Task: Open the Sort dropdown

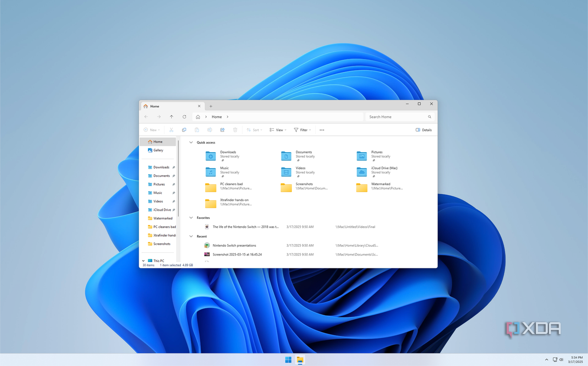Action: tap(255, 130)
